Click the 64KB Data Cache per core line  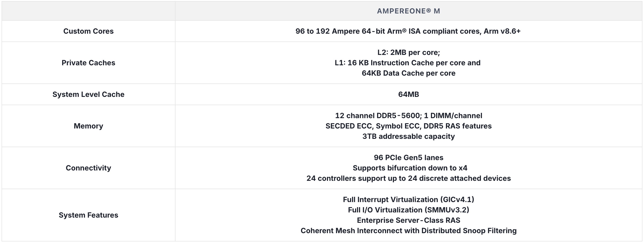point(408,73)
